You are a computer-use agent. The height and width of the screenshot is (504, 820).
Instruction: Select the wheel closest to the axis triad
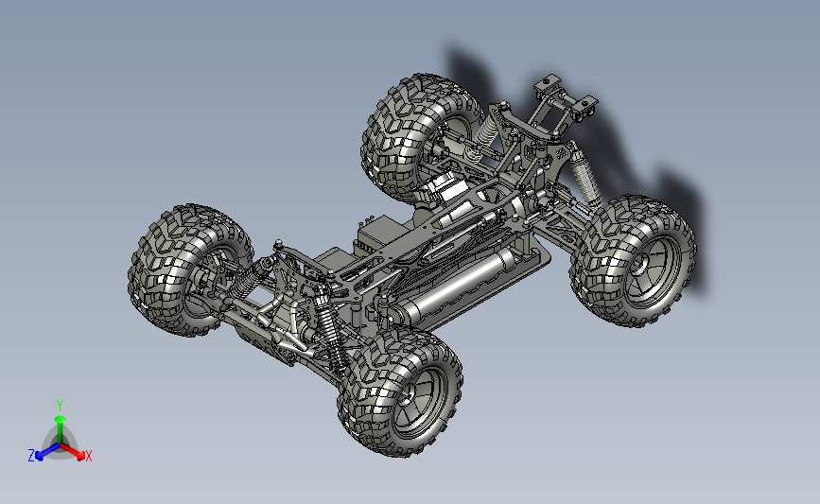[x=190, y=269]
